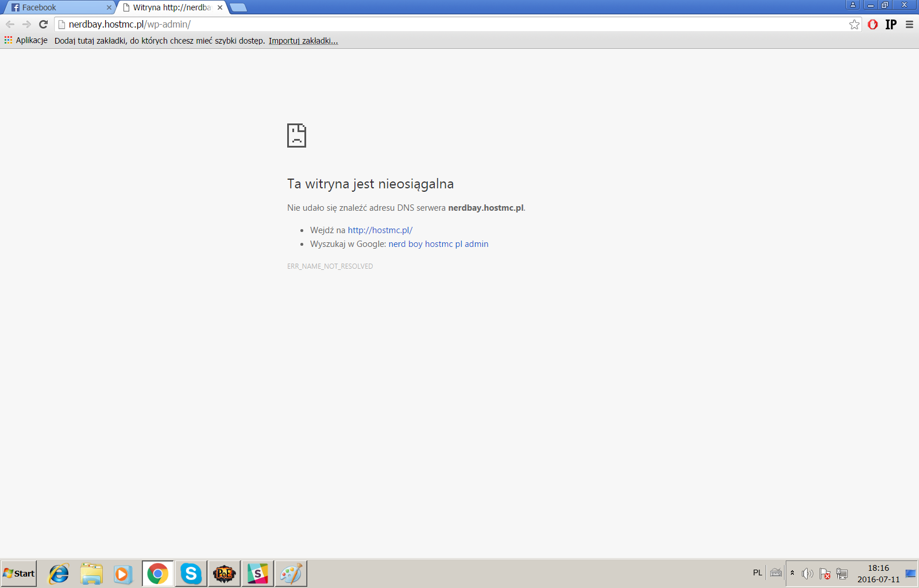Reload the page with the refresh icon
Image resolution: width=919 pixels, height=588 pixels.
pyautogui.click(x=43, y=24)
